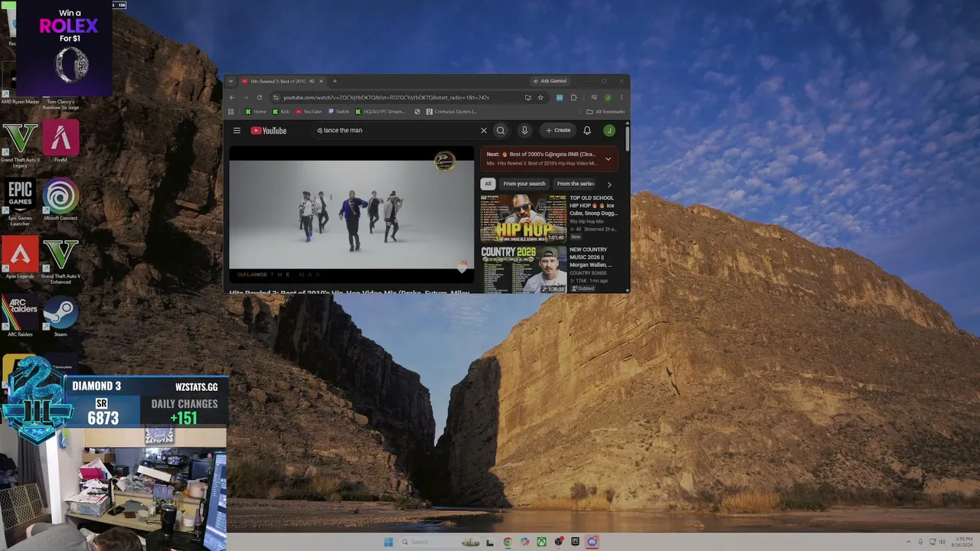Click install/cast icon in address bar
980x551 pixels.
pos(528,97)
